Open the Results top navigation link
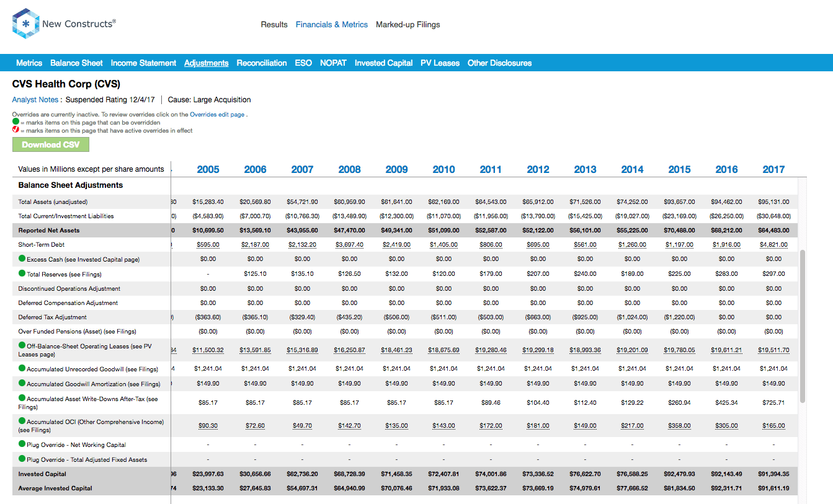The image size is (833, 504). click(x=274, y=25)
